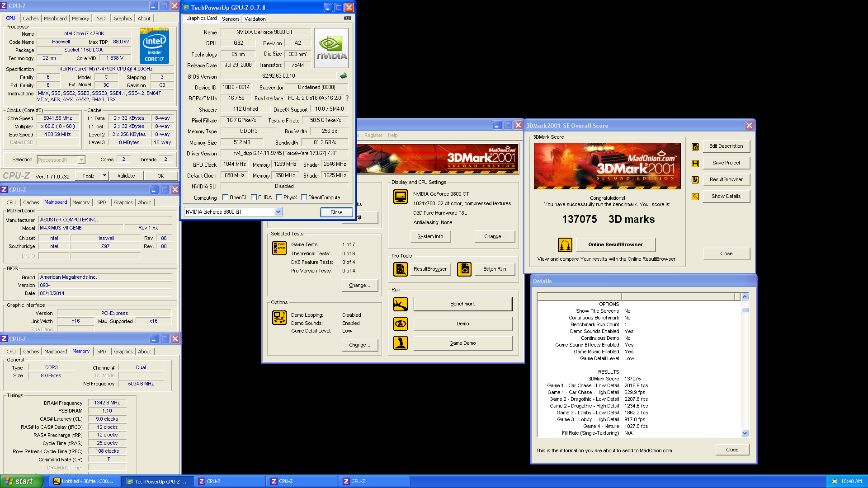Click the Options settings icon in 3DMark
Screen dimensions: 868x488
tap(279, 318)
